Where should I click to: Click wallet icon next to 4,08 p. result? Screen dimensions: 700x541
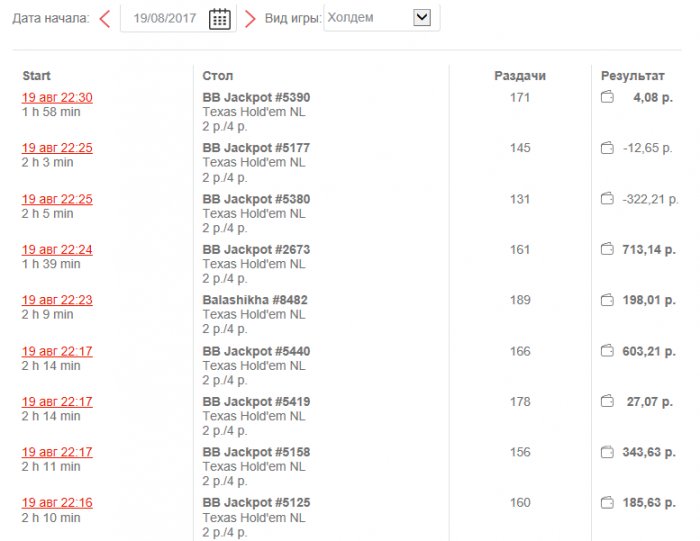point(607,97)
